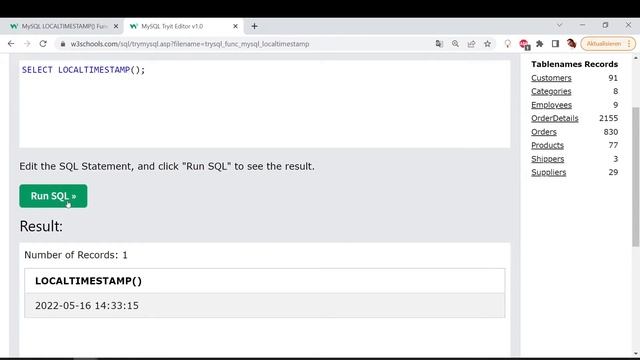Open the Categories table link

point(551,91)
